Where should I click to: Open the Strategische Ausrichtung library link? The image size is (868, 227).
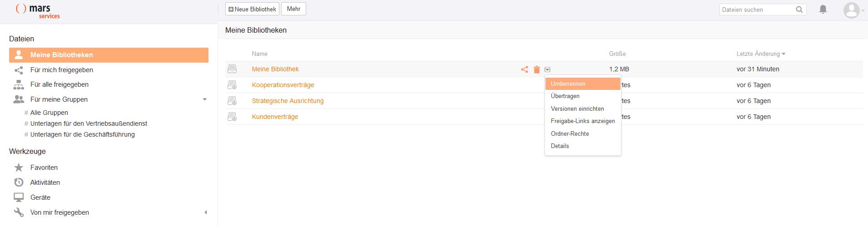tap(288, 101)
